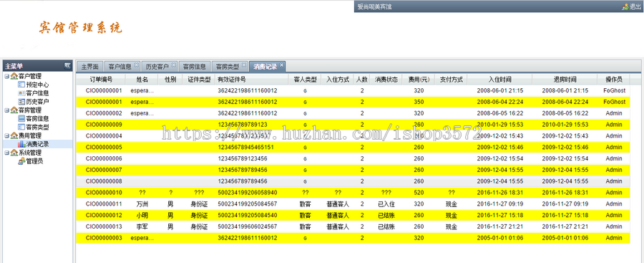Collapse the 系统管理 tree node

point(7,153)
